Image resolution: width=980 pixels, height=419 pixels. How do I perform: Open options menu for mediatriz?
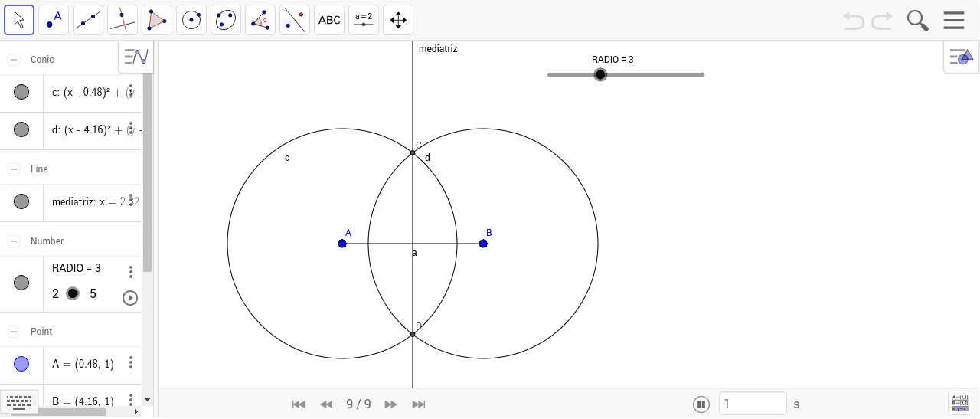point(131,201)
